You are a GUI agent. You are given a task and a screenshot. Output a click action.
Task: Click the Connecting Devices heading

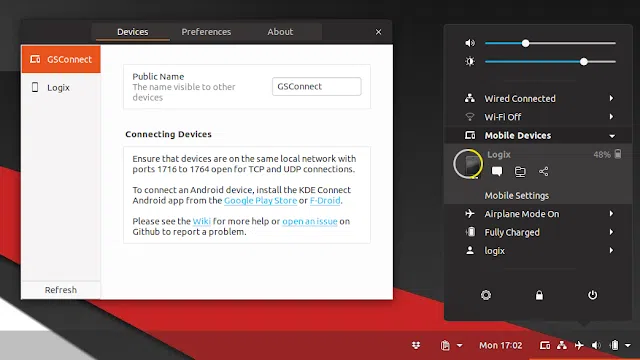click(168, 134)
